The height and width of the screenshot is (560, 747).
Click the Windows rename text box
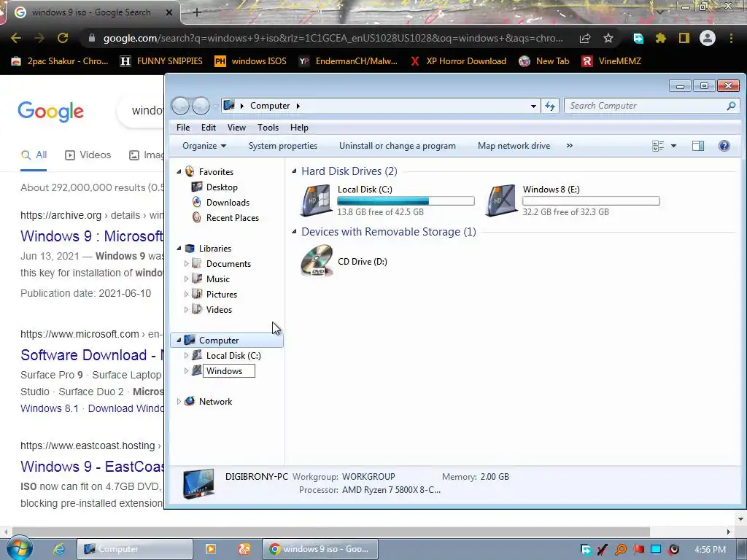point(228,370)
